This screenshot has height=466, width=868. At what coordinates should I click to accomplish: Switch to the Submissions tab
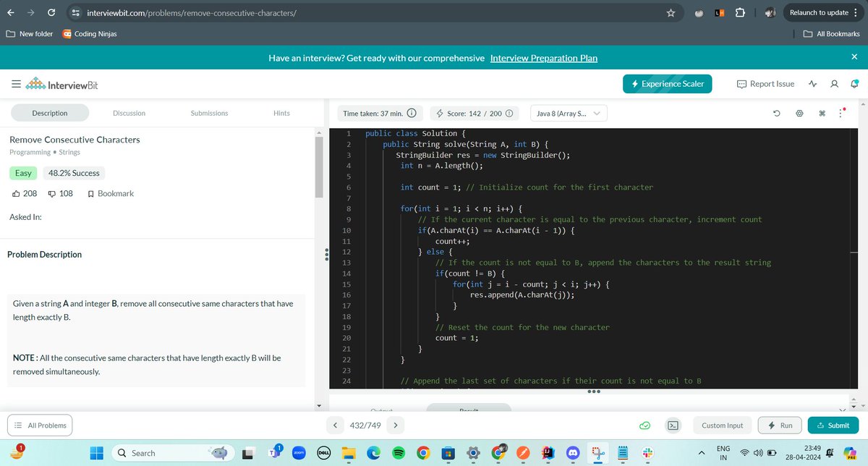click(x=209, y=113)
